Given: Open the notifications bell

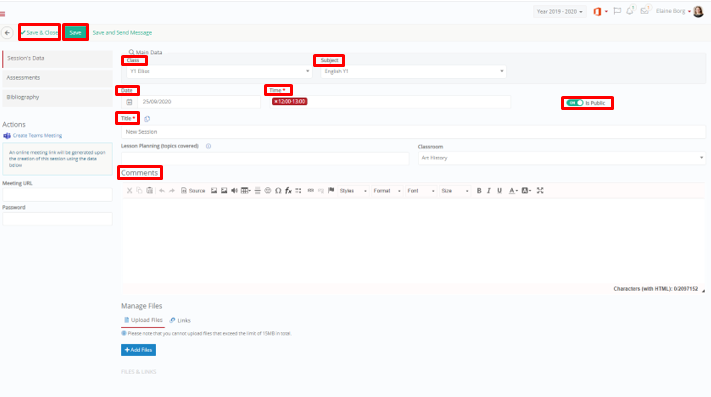Looking at the screenshot, I should 630,11.
